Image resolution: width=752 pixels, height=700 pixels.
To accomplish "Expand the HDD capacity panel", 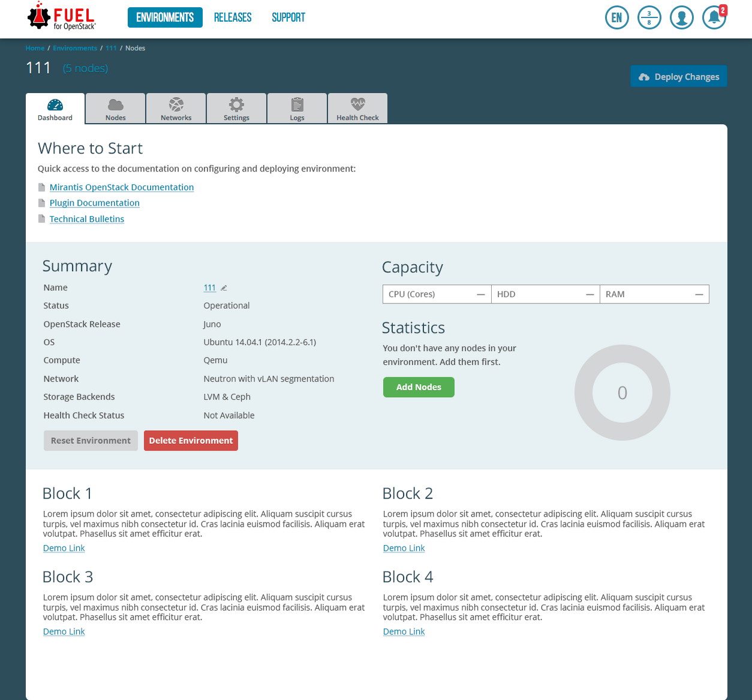I will pos(545,295).
